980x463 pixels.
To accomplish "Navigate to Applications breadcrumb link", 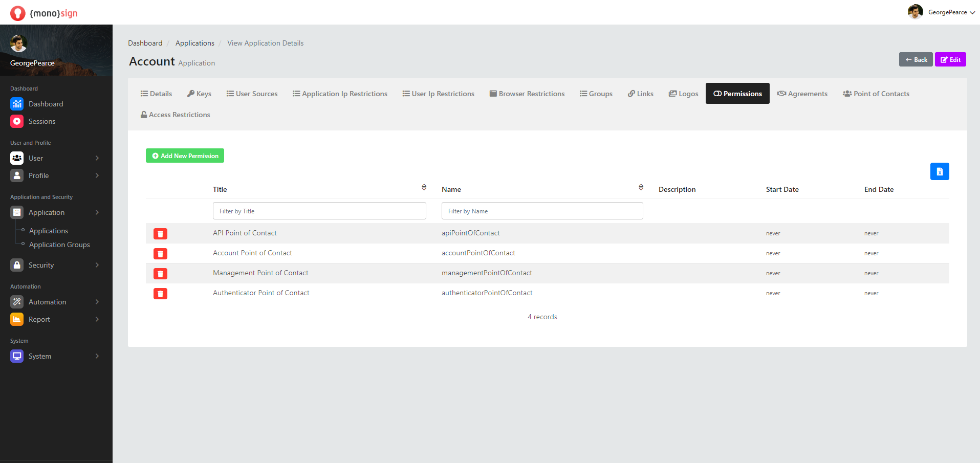I will (194, 43).
